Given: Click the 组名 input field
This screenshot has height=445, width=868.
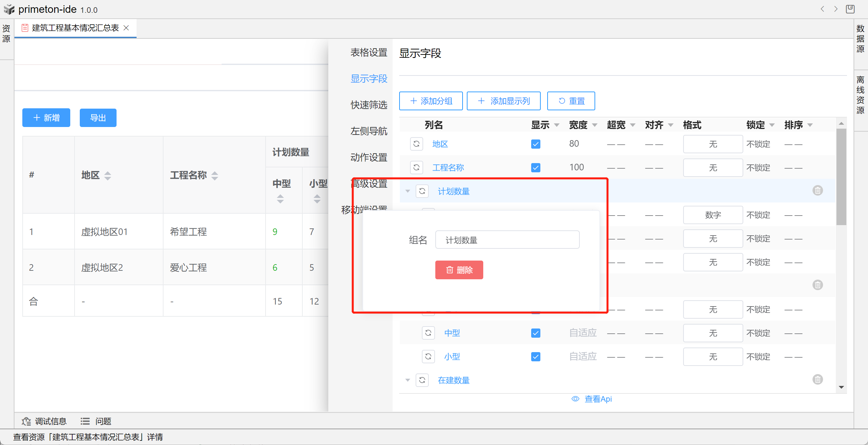Looking at the screenshot, I should point(507,240).
